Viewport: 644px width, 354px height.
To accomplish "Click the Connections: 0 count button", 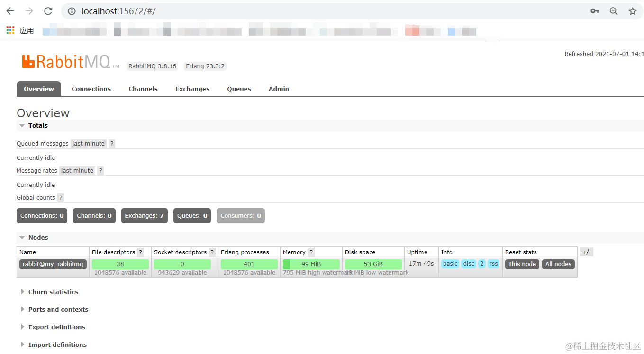I will coord(42,215).
